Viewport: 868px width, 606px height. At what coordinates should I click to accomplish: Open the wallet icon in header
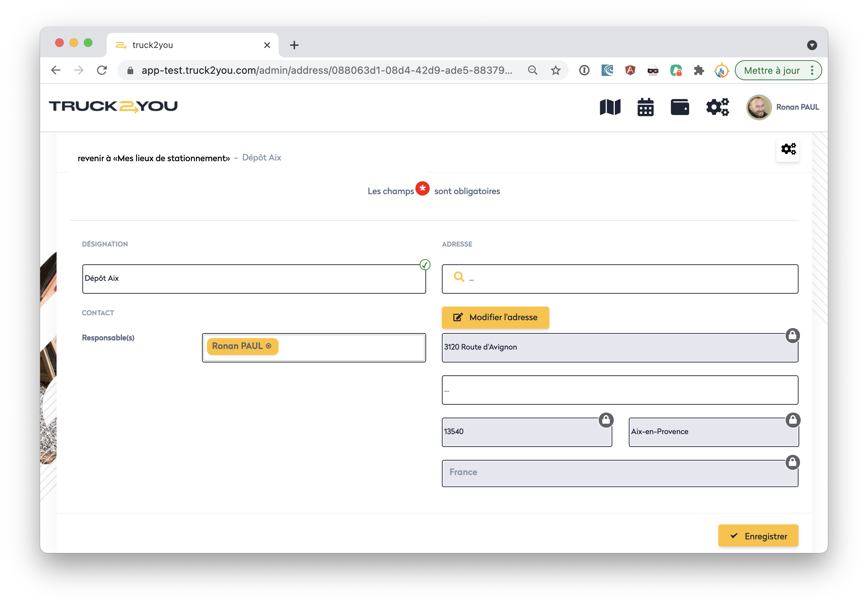pos(679,107)
